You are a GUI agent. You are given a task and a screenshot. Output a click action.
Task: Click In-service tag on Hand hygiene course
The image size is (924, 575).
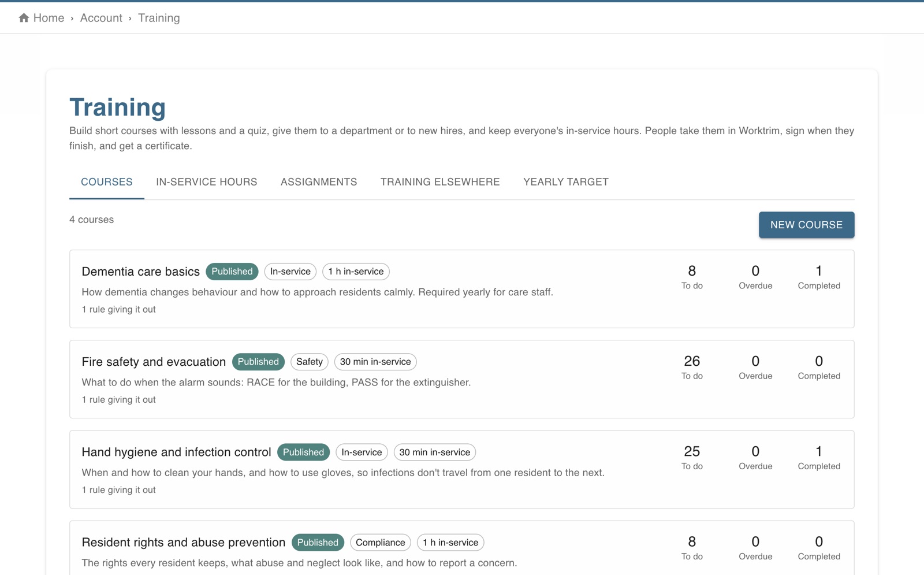(x=362, y=452)
